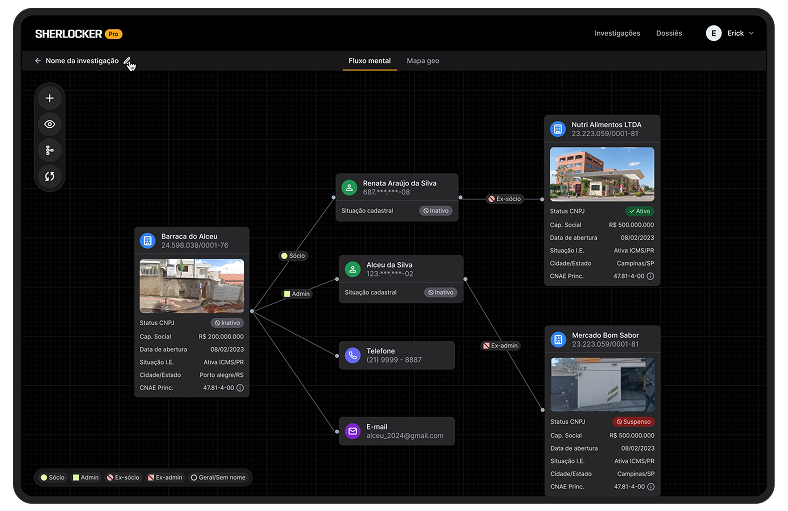Open the Investigações menu item

click(x=617, y=33)
